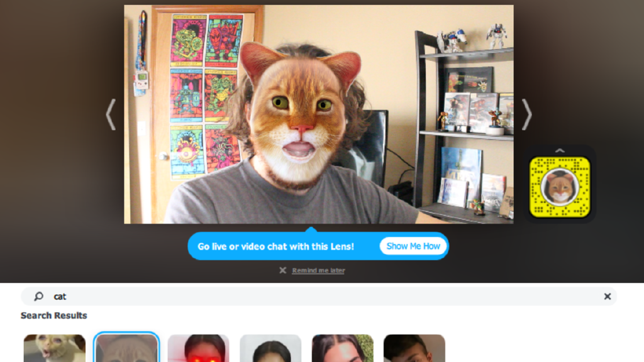Image resolution: width=644 pixels, height=362 pixels.
Task: Click the camera preview showing the cat face
Action: tap(319, 114)
